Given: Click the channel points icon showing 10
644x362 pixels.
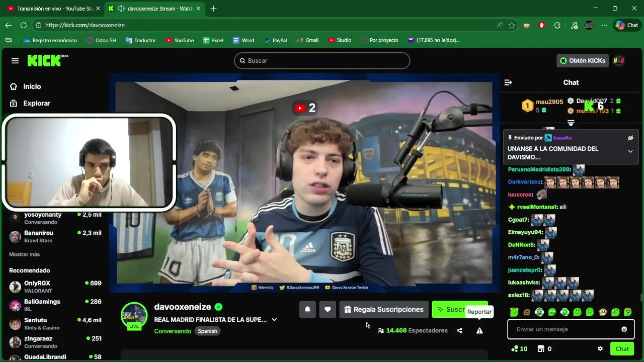Looking at the screenshot, I should (x=519, y=348).
